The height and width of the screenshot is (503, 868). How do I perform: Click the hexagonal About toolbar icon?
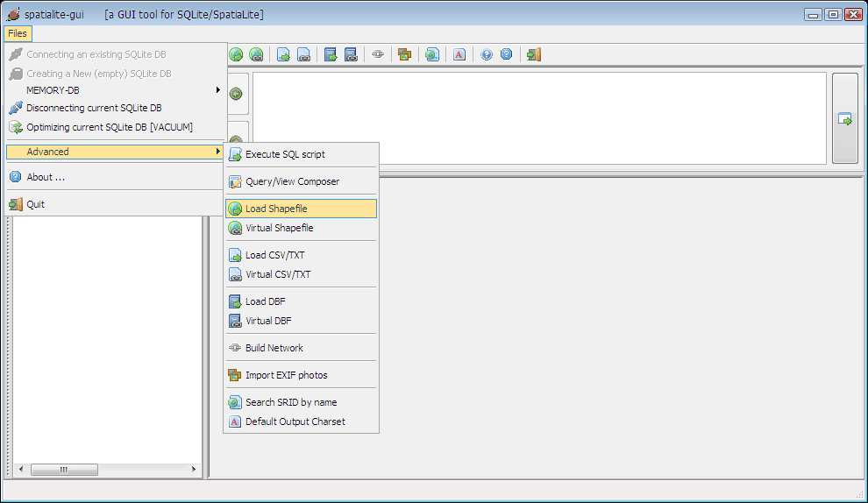pos(507,54)
